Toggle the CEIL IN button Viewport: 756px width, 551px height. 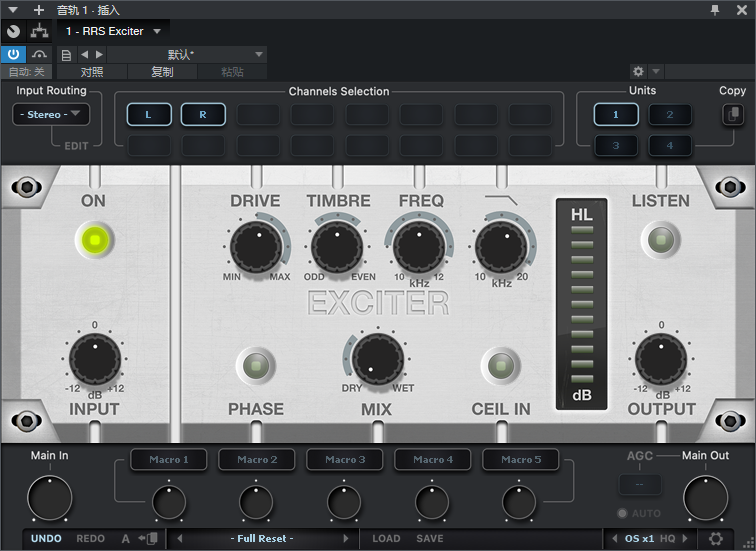(501, 365)
